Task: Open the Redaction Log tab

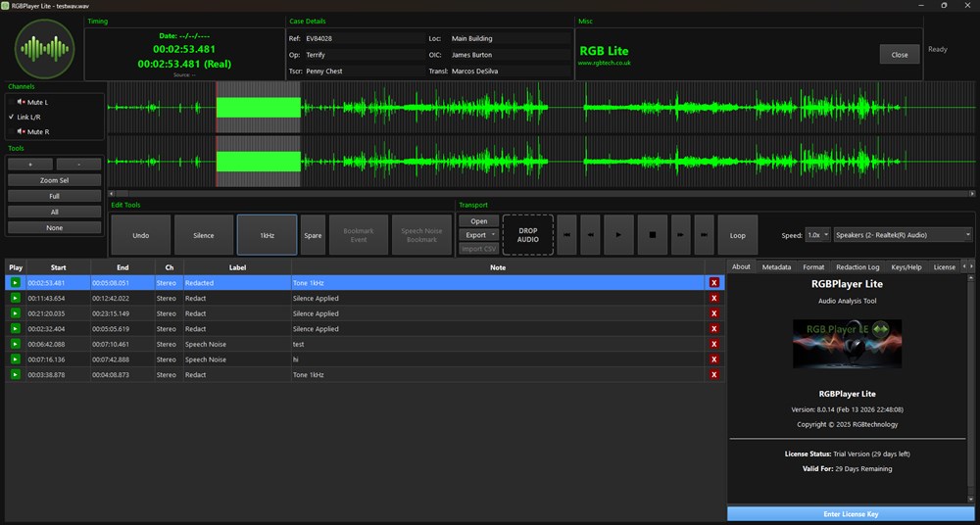Action: pyautogui.click(x=857, y=266)
